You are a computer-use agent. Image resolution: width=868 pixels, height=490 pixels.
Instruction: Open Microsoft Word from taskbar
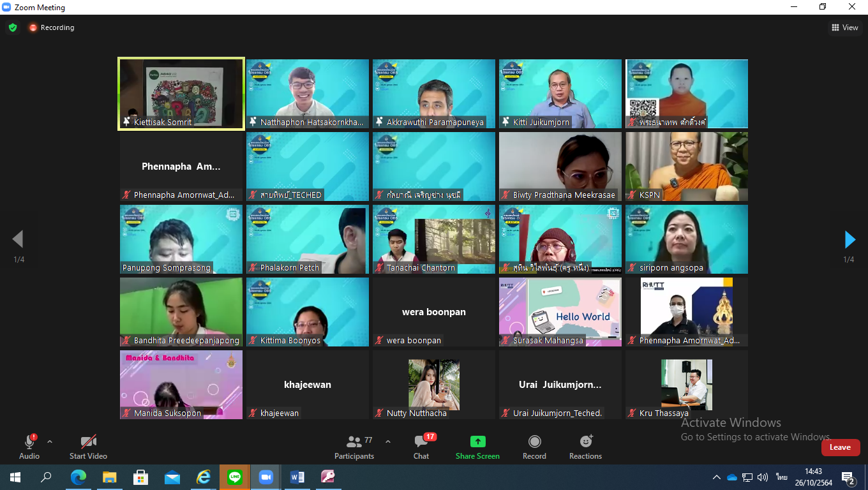pyautogui.click(x=297, y=477)
